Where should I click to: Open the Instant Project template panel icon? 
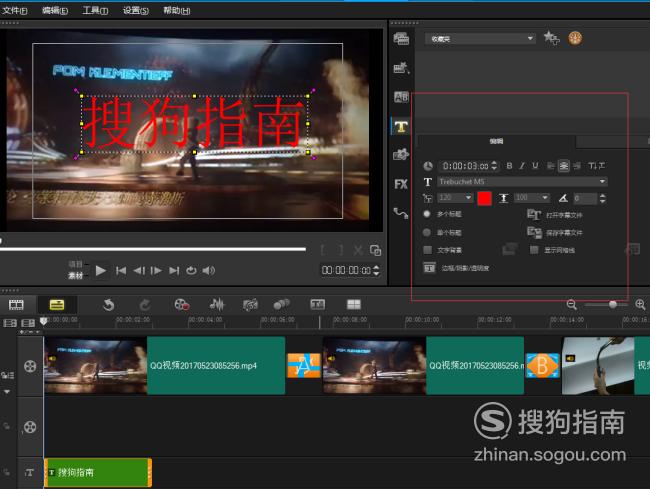[x=401, y=68]
